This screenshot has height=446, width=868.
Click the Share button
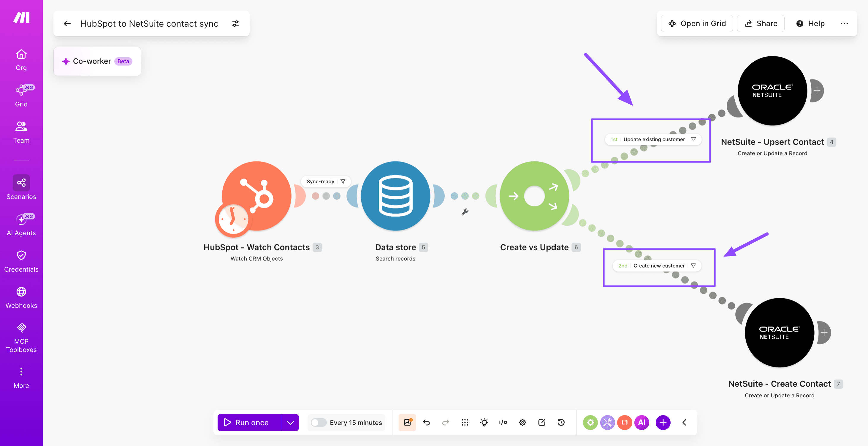pyautogui.click(x=761, y=23)
